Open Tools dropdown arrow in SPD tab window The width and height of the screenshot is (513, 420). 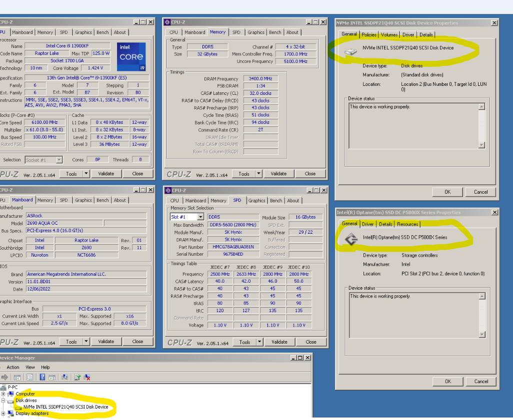259,342
